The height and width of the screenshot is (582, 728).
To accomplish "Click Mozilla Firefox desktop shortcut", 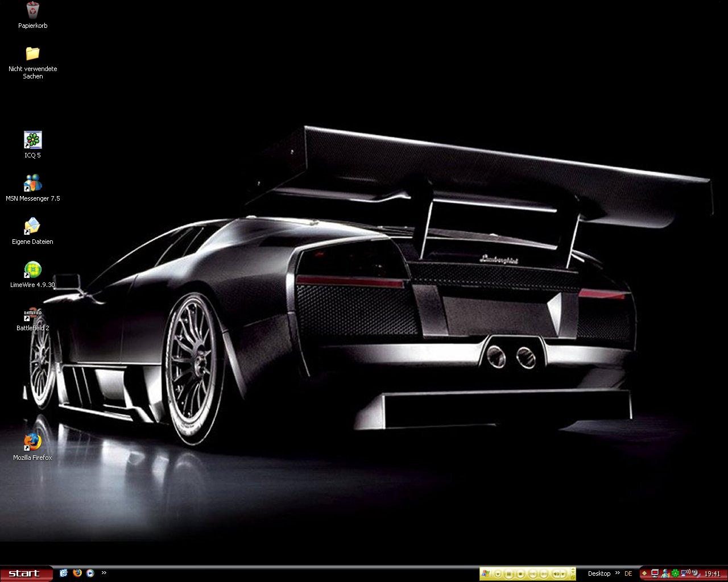I will pos(32,442).
